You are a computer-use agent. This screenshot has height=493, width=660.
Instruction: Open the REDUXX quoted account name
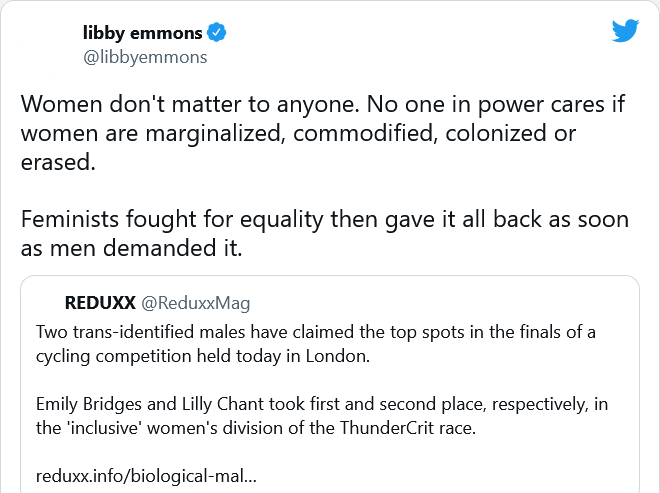pos(100,302)
